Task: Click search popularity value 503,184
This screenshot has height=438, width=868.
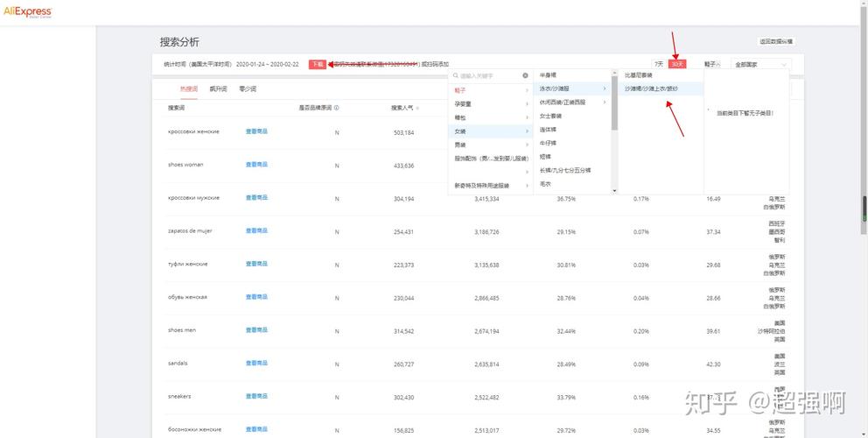Action: coord(404,132)
